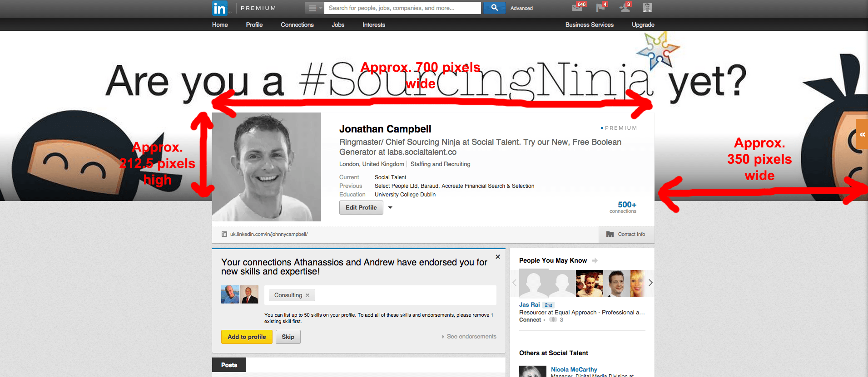Open the add connections icon
The image size is (868, 377).
click(624, 7)
